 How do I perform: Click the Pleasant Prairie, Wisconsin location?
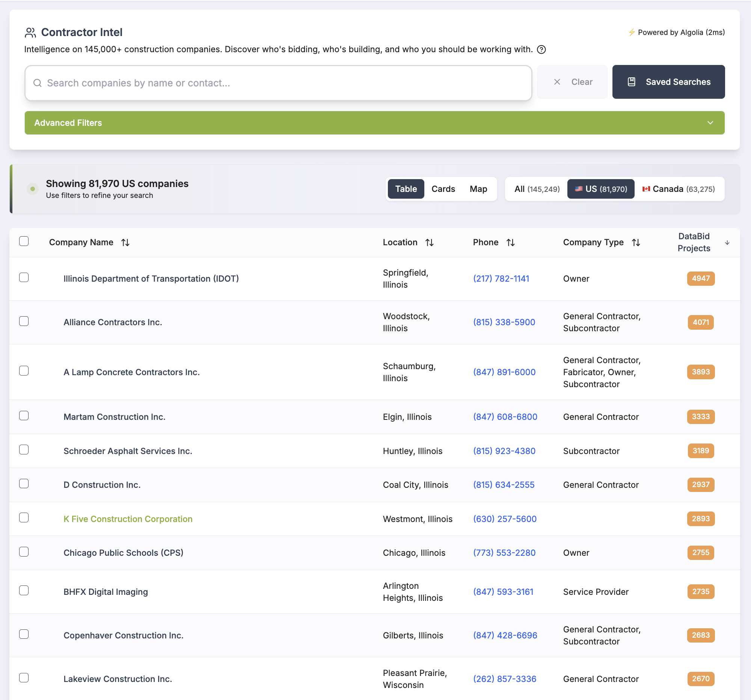click(415, 679)
